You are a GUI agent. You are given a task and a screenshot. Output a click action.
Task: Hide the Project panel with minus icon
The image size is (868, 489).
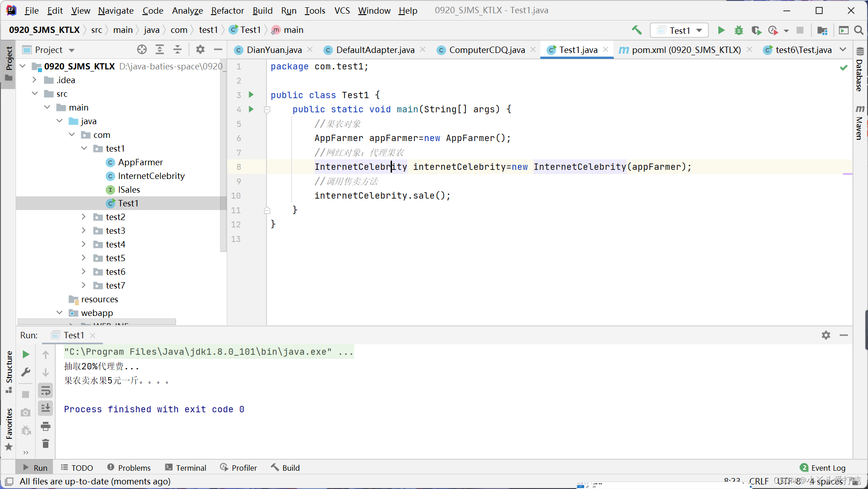(x=218, y=49)
